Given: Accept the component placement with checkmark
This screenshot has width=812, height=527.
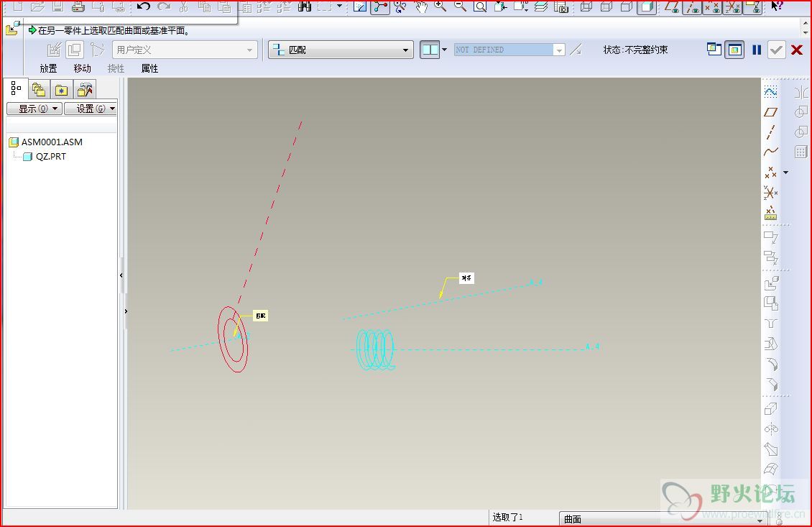Looking at the screenshot, I should [776, 50].
